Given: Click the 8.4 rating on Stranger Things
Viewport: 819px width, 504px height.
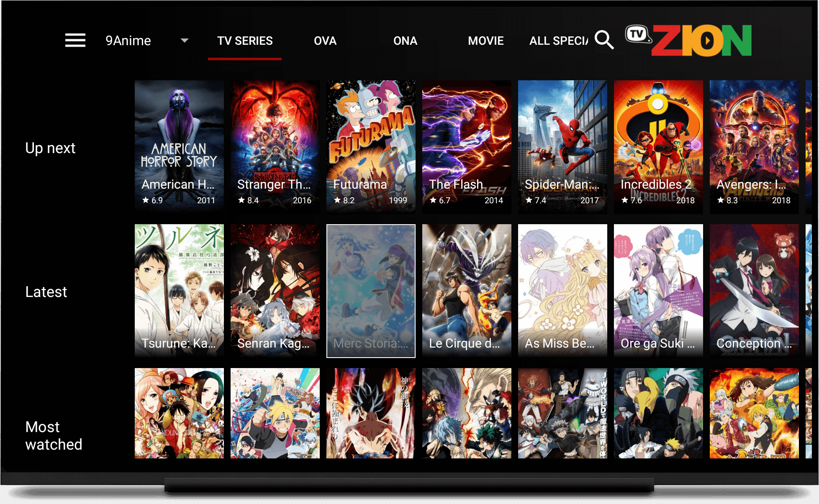Looking at the screenshot, I should click(248, 200).
